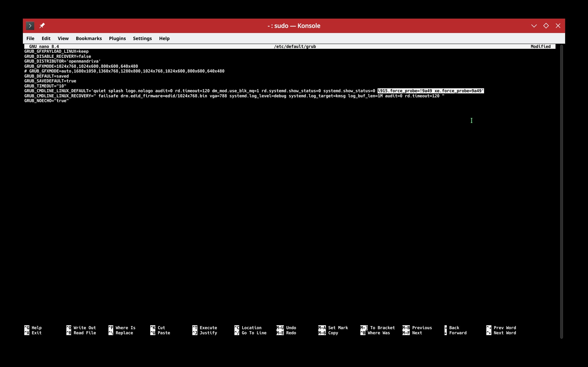Click the Prev Word shortcut hint

[501, 328]
